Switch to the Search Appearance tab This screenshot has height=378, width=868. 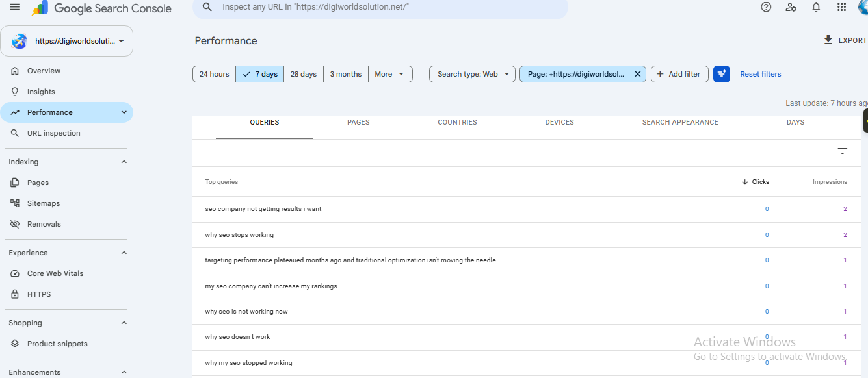680,122
